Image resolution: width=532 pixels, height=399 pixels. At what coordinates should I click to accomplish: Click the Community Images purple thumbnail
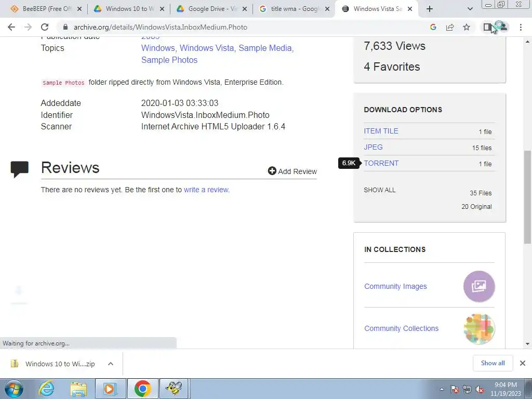(478, 286)
